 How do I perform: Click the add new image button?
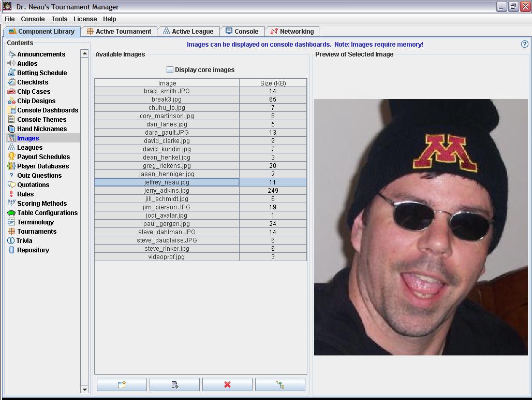[122, 384]
